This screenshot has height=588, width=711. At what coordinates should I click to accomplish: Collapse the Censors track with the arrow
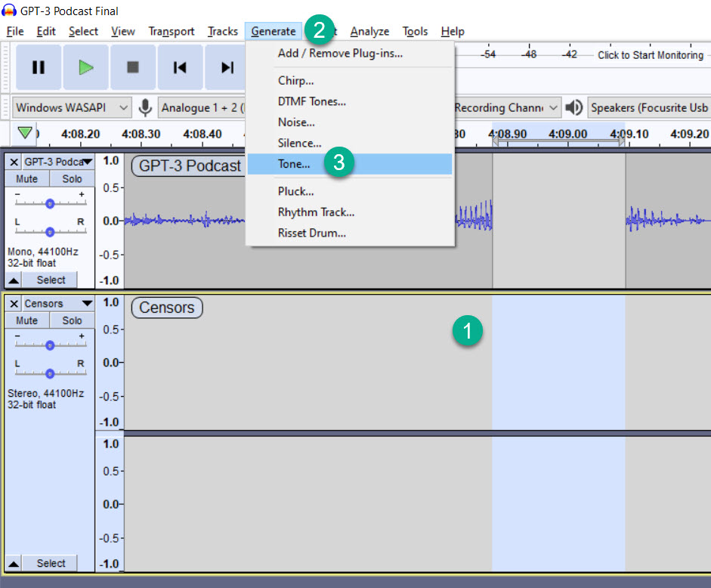pyautogui.click(x=14, y=564)
